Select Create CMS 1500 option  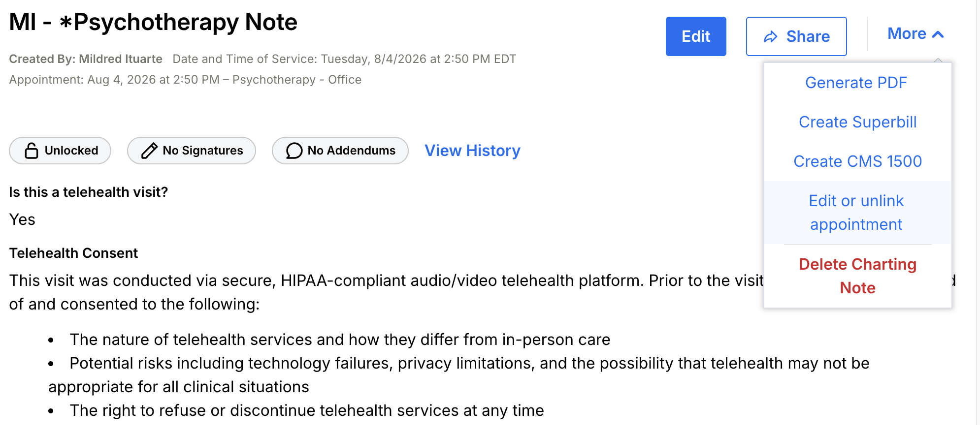tap(857, 161)
